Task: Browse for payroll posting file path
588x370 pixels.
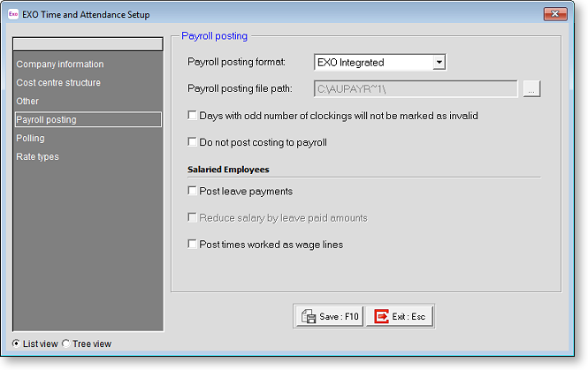Action: [x=531, y=88]
